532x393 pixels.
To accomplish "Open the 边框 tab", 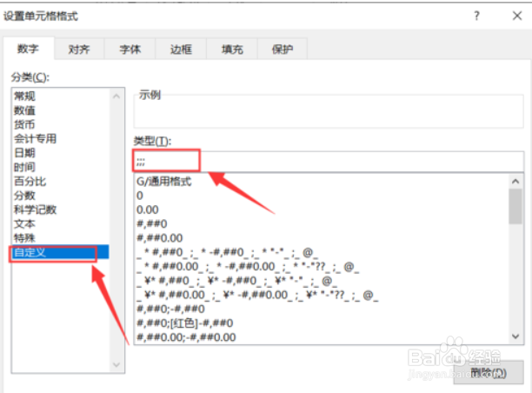I will (x=181, y=50).
